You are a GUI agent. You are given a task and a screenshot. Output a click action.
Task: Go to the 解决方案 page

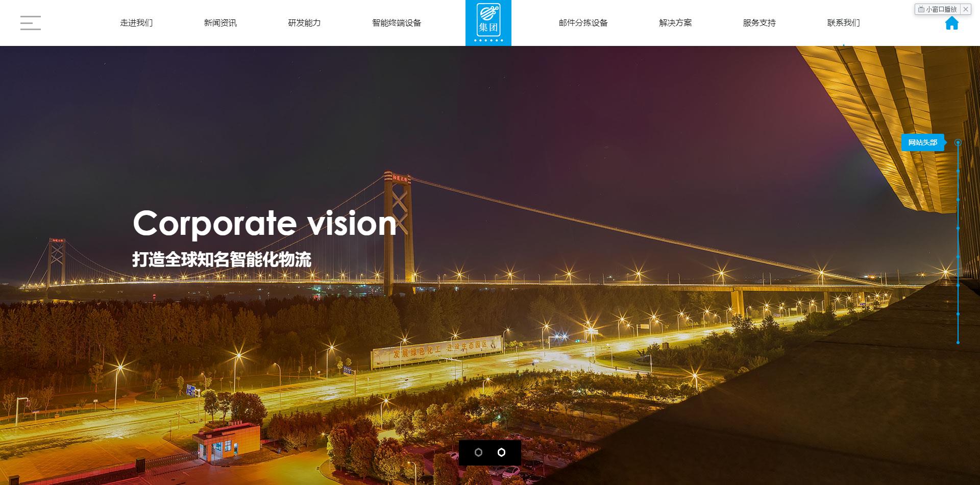(x=675, y=23)
